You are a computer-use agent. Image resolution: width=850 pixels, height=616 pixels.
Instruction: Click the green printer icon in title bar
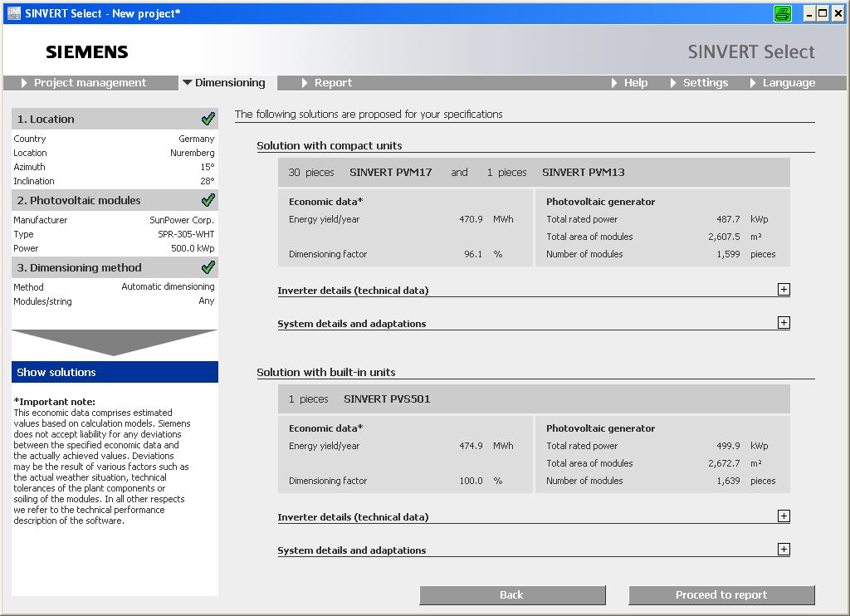(782, 13)
